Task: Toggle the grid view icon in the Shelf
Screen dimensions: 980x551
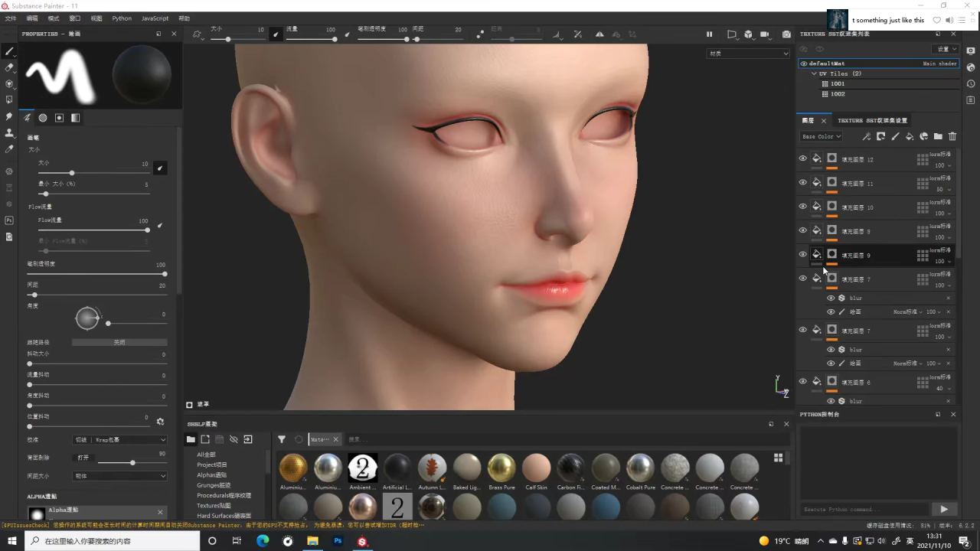Action: [x=778, y=458]
